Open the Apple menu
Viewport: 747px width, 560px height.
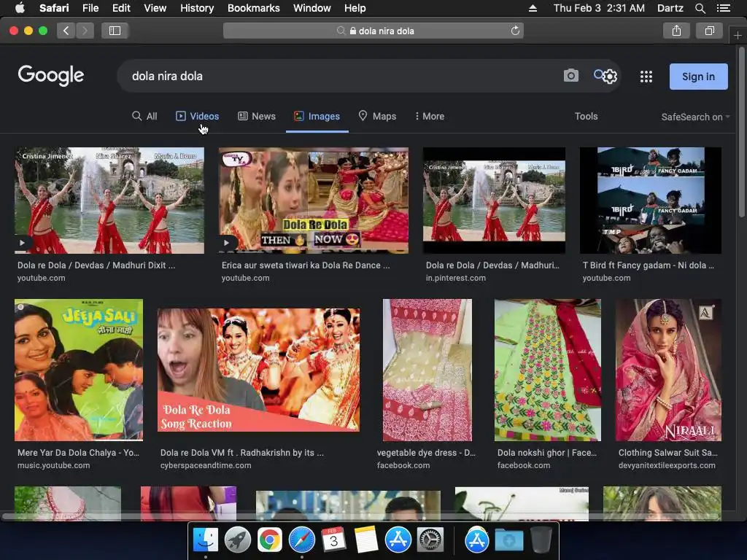click(20, 8)
